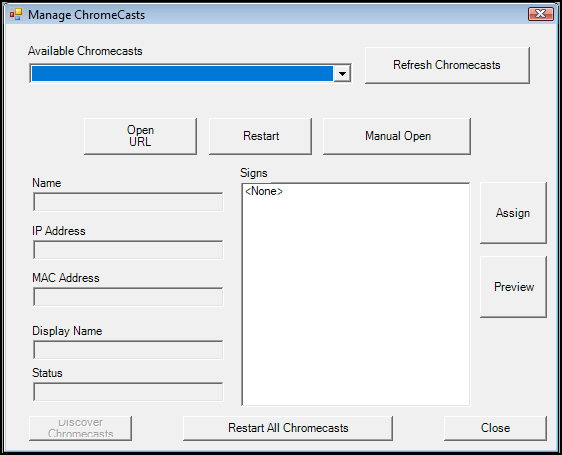
Task: Click the Signs label
Action: [x=254, y=173]
